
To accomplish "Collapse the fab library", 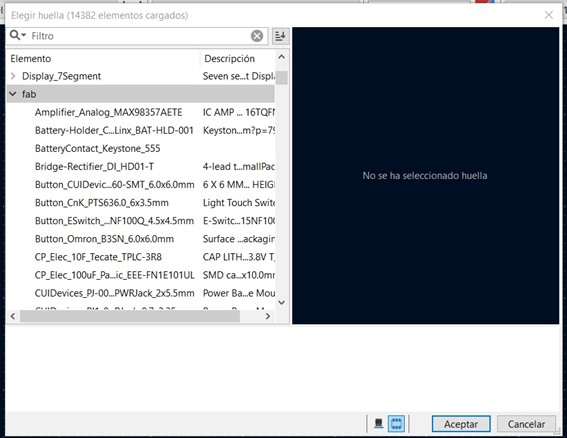I will (13, 94).
